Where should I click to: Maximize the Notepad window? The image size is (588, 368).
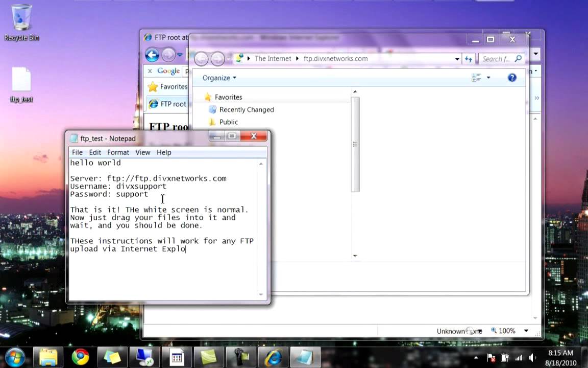click(x=232, y=136)
